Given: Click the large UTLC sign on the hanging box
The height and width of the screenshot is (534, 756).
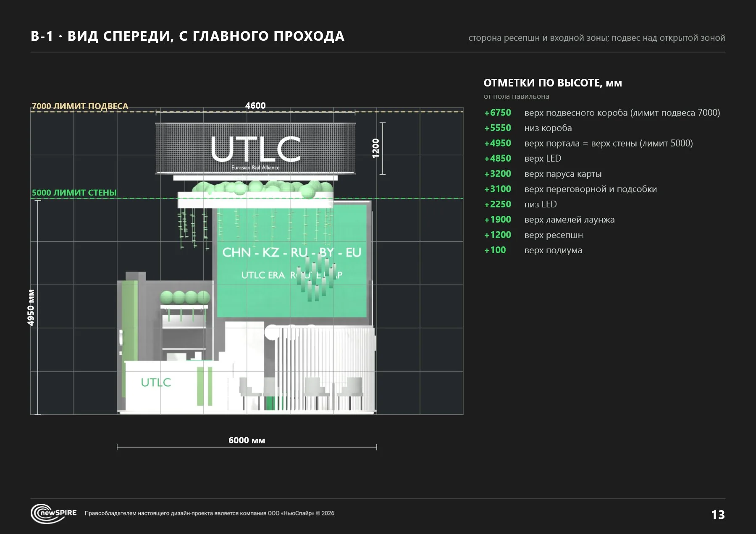Looking at the screenshot, I should click(x=255, y=149).
